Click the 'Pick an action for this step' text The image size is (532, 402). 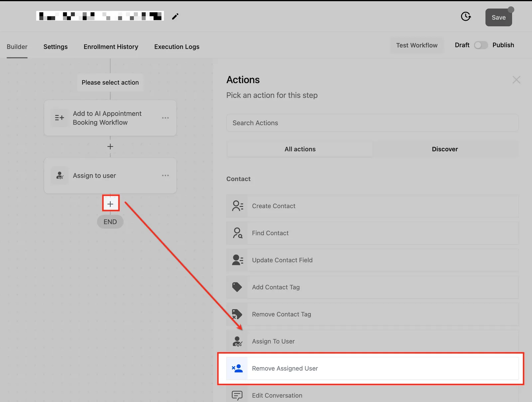pyautogui.click(x=272, y=95)
